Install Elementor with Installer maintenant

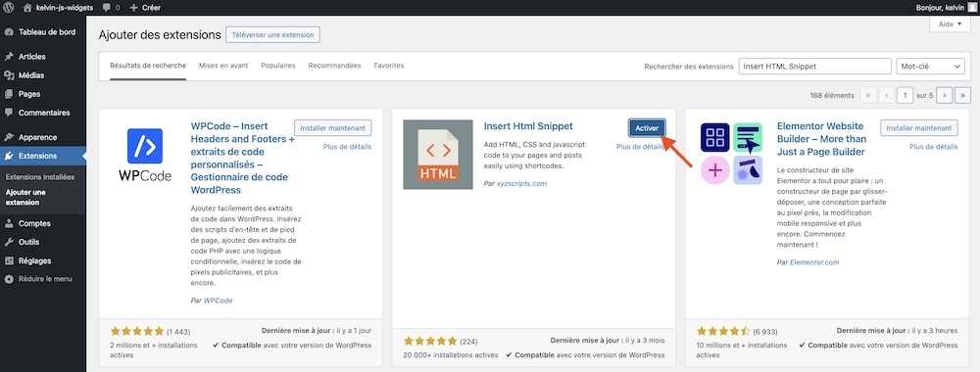tap(919, 128)
